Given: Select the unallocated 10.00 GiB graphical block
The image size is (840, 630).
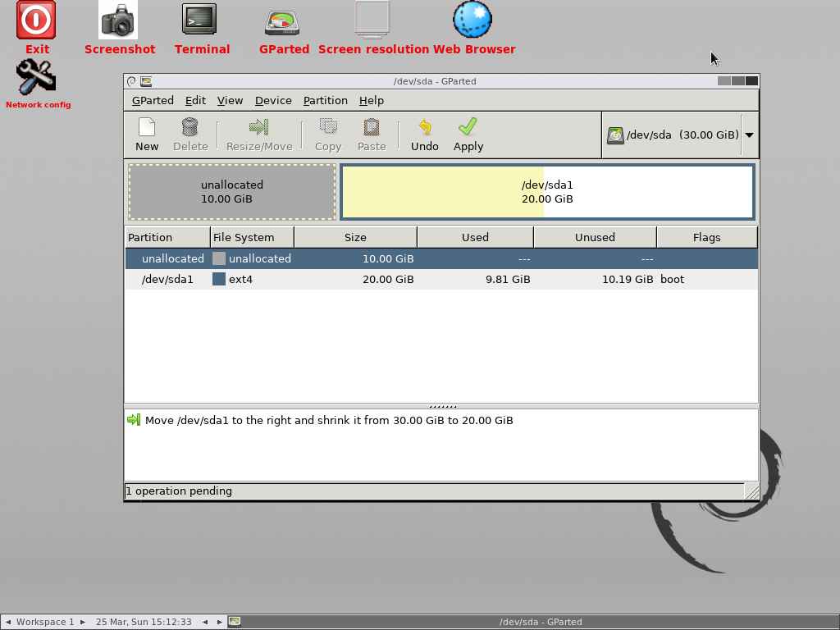Looking at the screenshot, I should (231, 191).
